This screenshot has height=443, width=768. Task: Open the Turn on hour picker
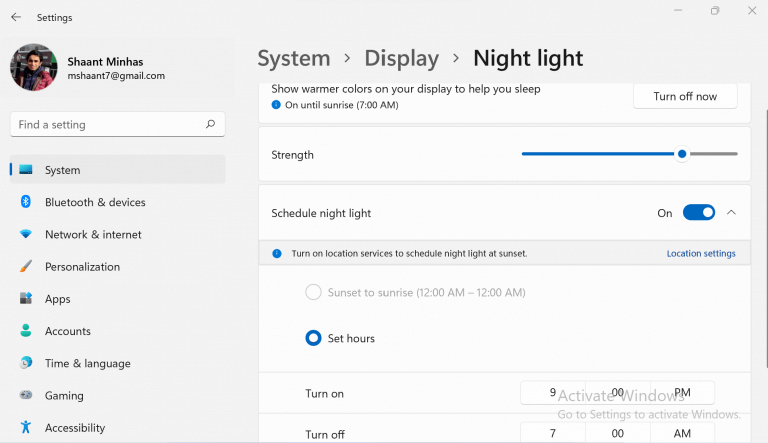click(x=552, y=393)
